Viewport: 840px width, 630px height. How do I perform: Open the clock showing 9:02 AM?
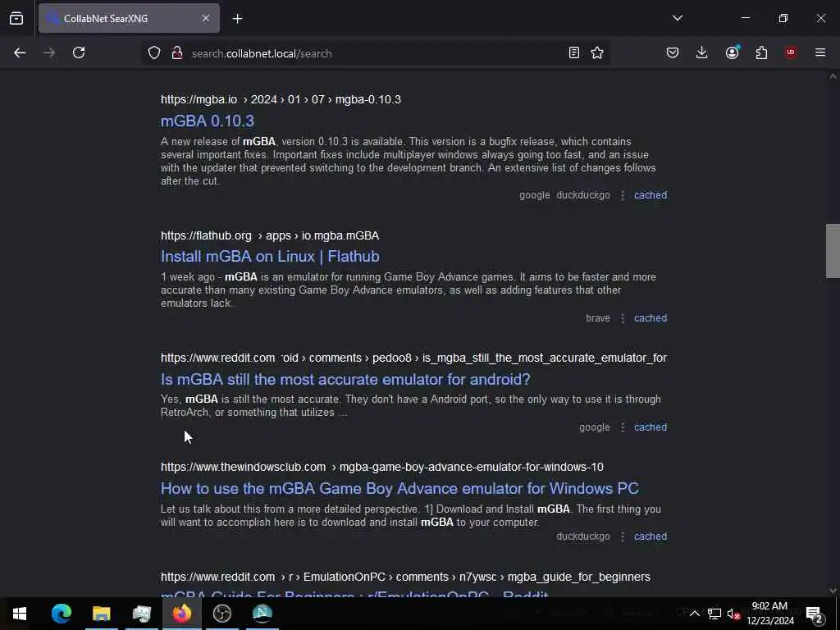point(770,614)
